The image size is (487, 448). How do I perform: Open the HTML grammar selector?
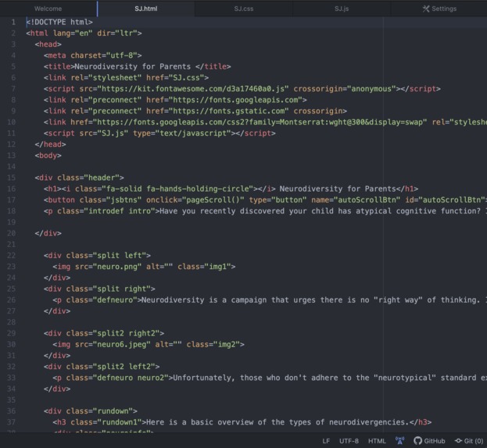(x=377, y=441)
